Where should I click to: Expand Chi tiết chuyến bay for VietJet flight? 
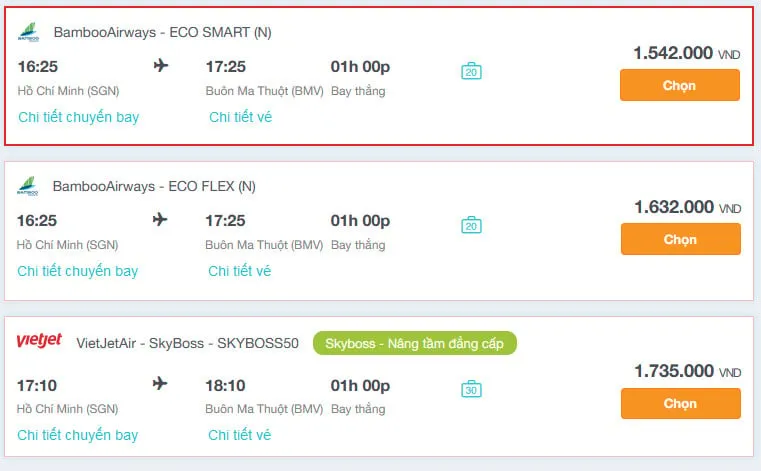coord(78,435)
